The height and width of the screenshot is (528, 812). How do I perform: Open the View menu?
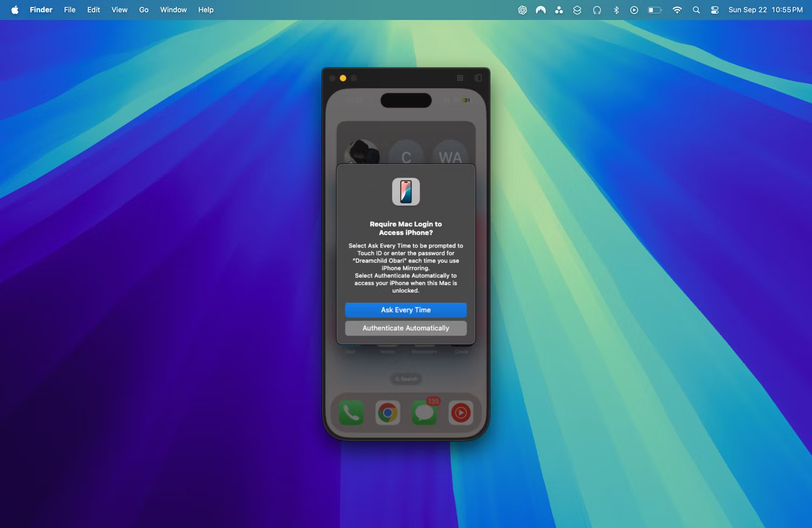tap(120, 10)
